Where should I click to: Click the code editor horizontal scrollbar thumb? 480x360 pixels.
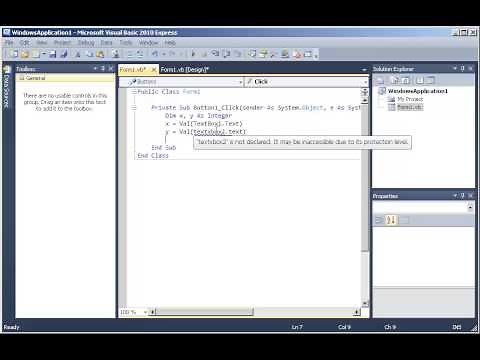click(204, 312)
